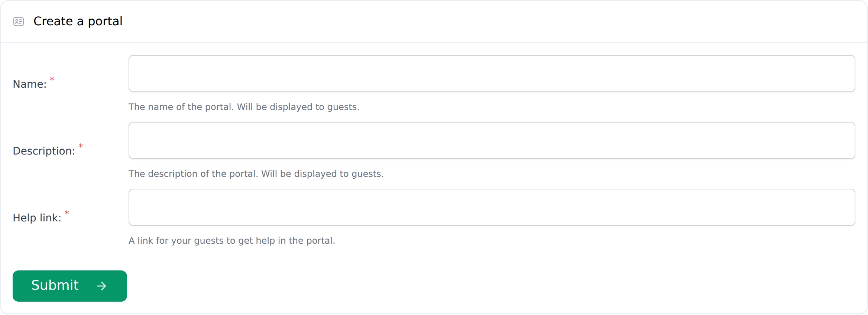Click the word Submit on the green button
868x315 pixels.
coord(55,285)
